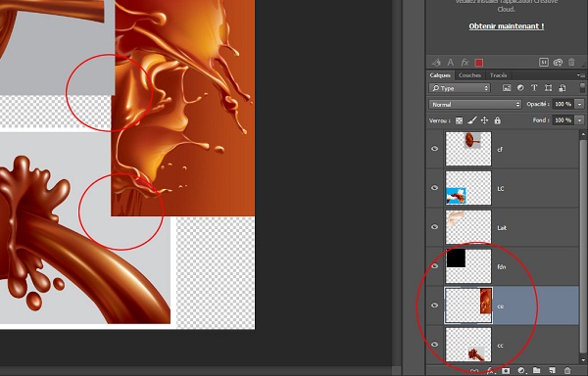Open the layers panel flyout menu
The width and height of the screenshot is (588, 376).
(580, 75)
